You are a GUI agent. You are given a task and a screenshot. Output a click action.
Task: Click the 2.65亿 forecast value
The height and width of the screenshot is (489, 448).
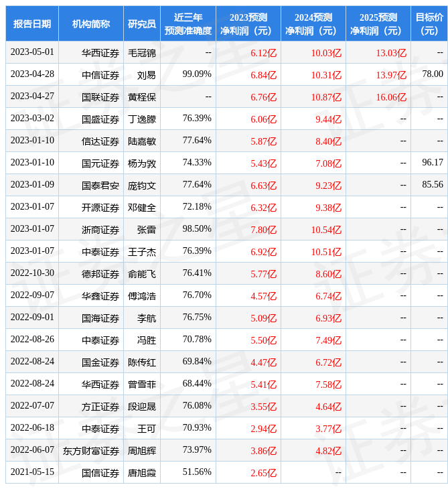pos(264,473)
